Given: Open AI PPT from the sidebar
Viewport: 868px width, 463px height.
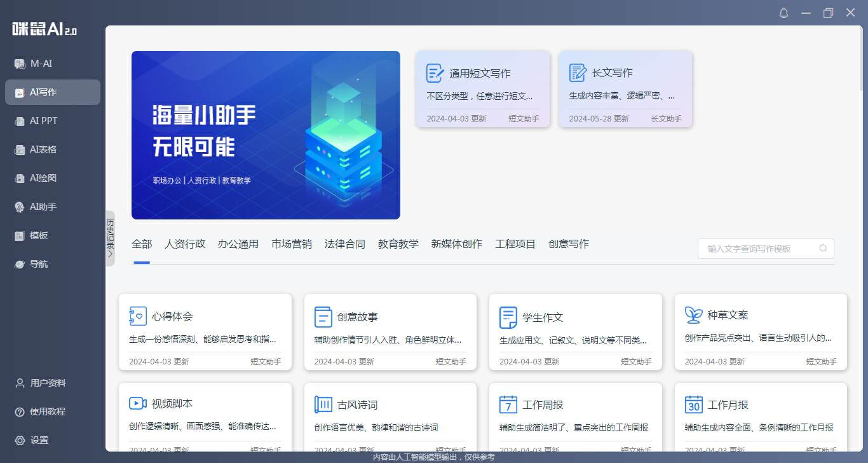Looking at the screenshot, I should click(43, 121).
